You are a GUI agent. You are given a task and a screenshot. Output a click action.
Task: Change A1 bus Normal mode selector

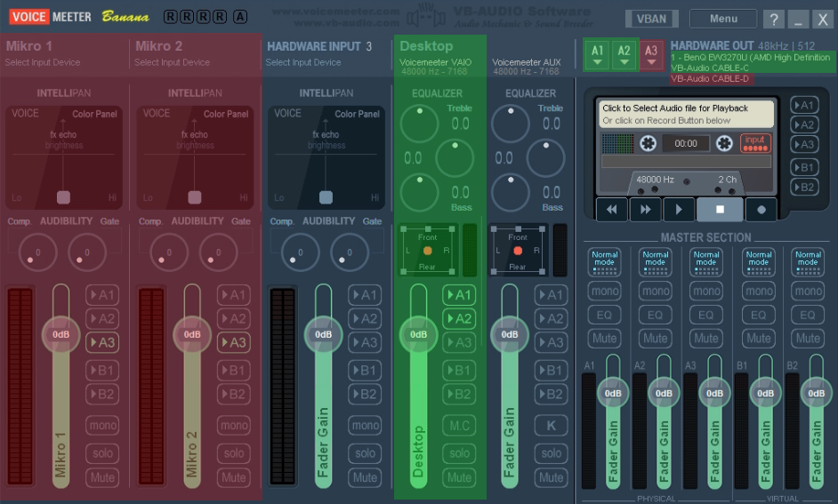pyautogui.click(x=604, y=262)
